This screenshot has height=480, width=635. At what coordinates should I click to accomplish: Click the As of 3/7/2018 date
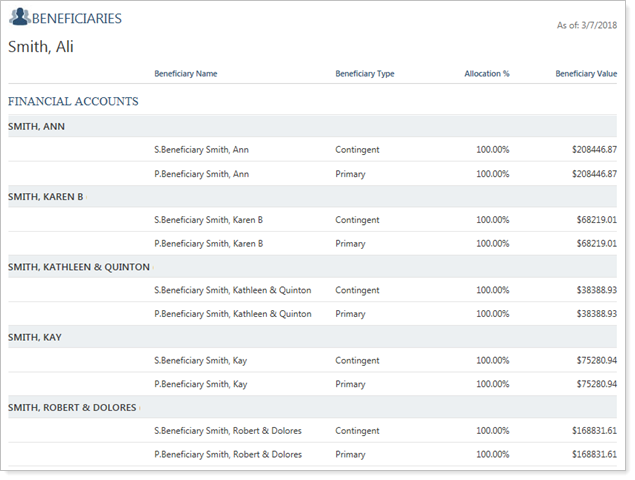(586, 26)
